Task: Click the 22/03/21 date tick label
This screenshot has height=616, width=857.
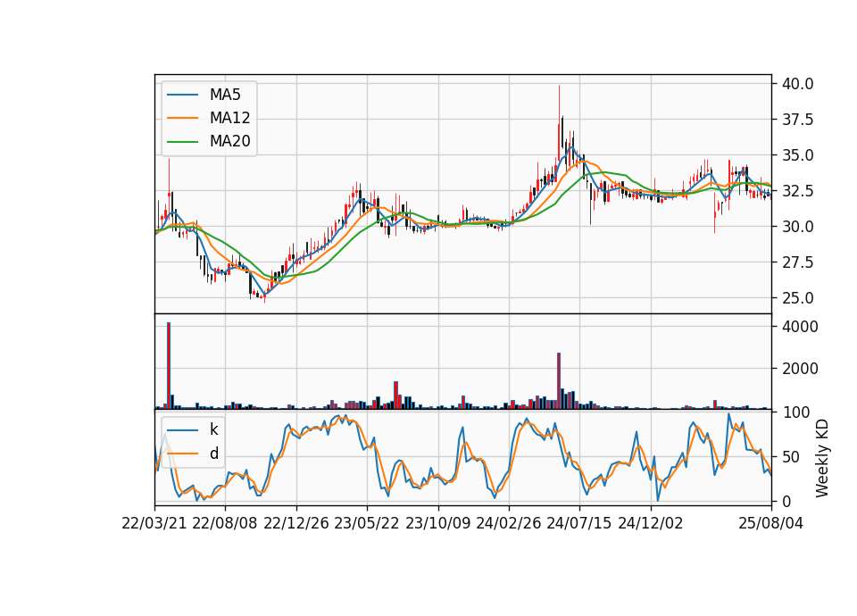Action: (x=154, y=523)
